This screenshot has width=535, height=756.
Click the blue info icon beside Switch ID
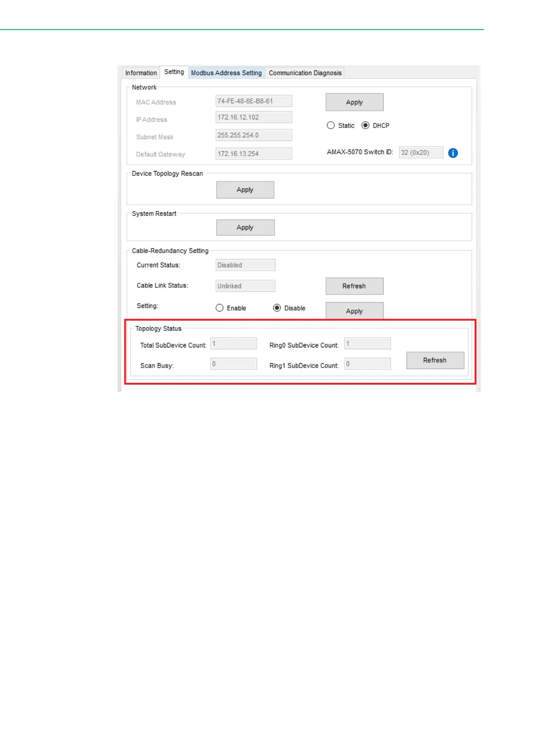coord(453,153)
